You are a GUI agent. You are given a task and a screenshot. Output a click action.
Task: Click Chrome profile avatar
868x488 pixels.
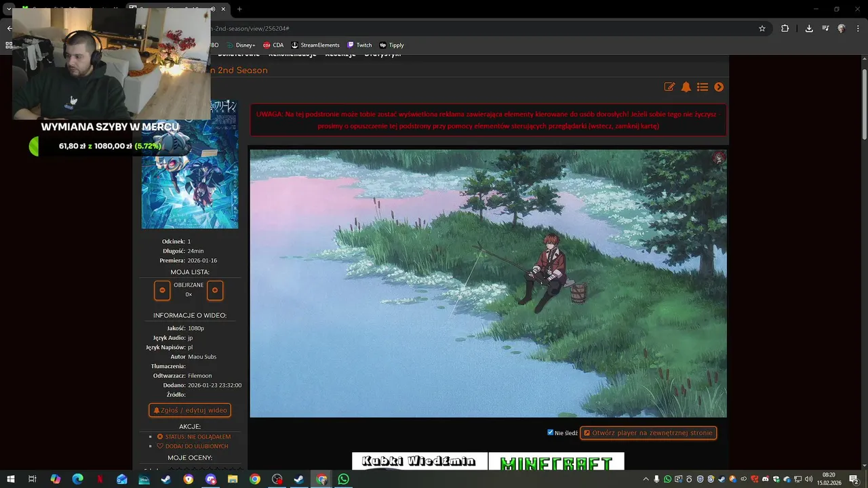[x=842, y=28]
